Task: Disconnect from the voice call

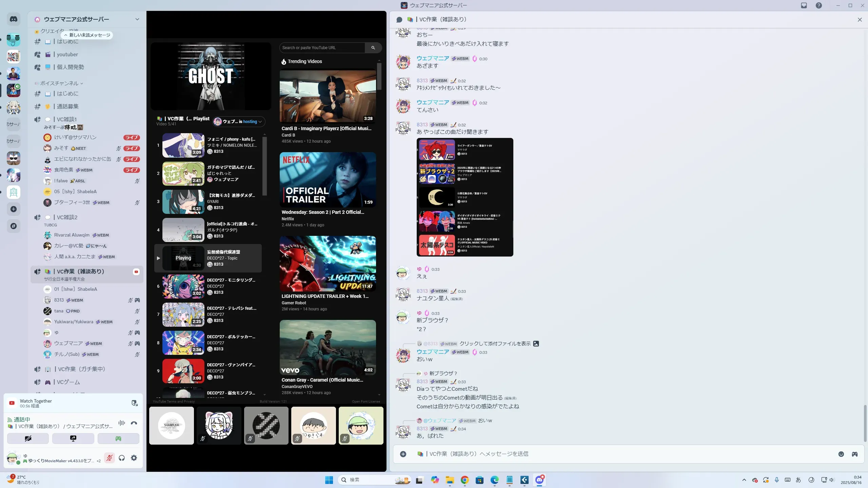Action: [x=134, y=423]
